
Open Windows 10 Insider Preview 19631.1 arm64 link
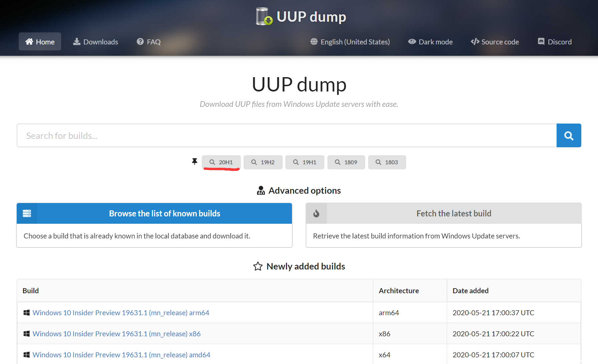pos(121,313)
